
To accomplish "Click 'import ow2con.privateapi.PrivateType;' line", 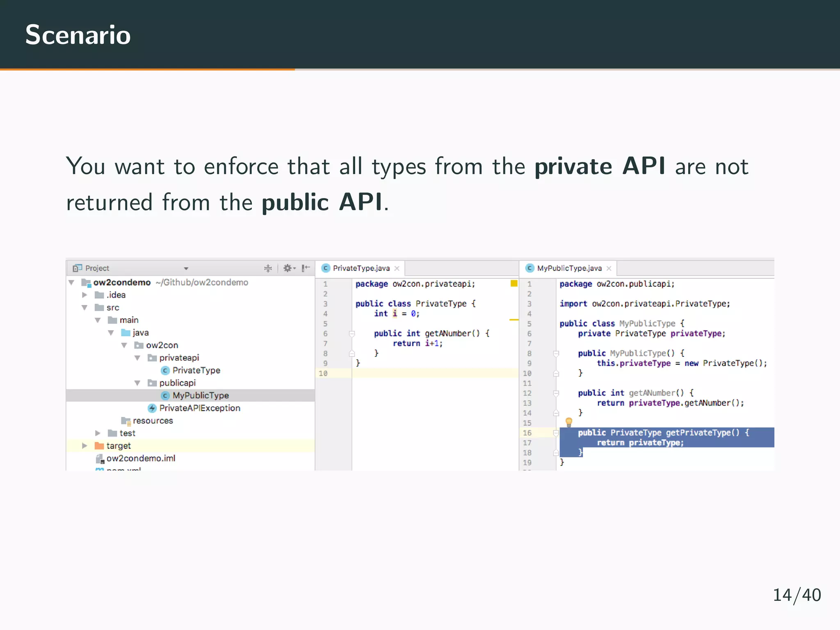I will (645, 304).
